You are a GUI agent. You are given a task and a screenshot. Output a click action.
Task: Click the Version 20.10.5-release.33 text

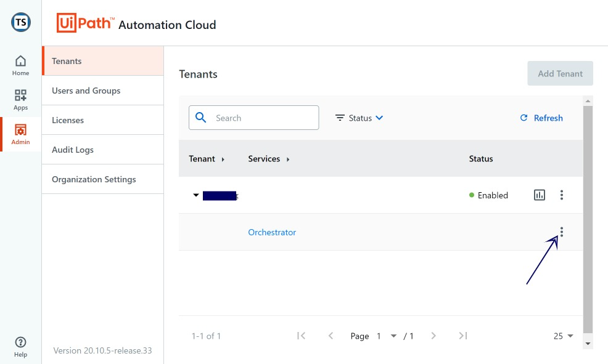point(102,350)
